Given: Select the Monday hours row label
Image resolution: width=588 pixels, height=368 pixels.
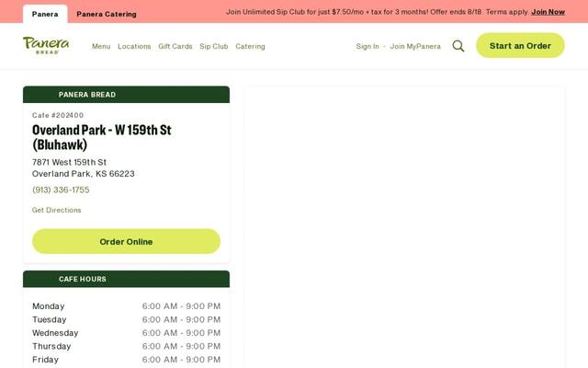Looking at the screenshot, I should coord(49,306).
